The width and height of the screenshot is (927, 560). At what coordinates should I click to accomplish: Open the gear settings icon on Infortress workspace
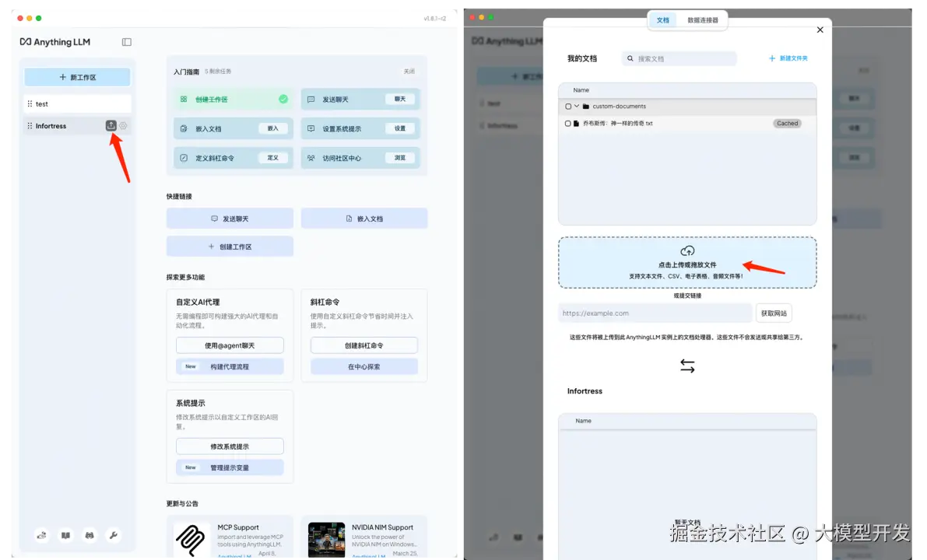click(123, 125)
